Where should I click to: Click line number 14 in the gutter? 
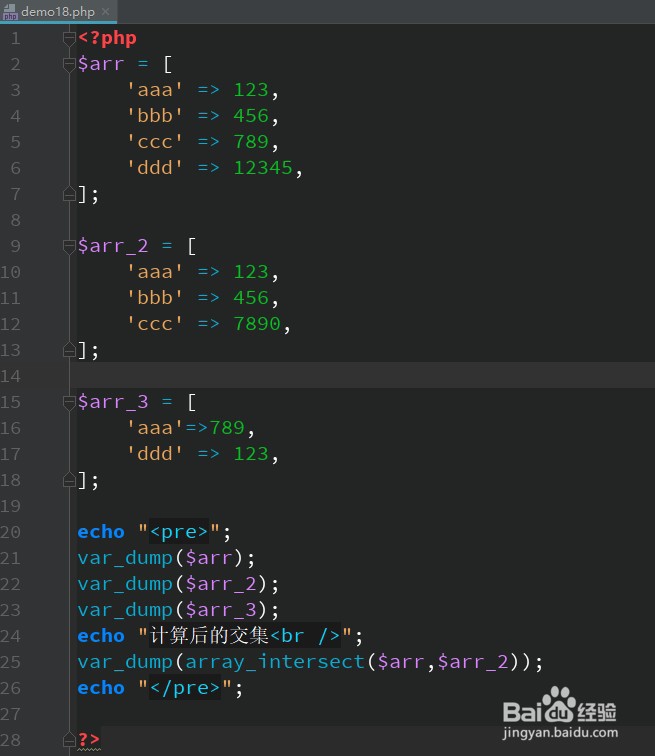click(x=11, y=376)
